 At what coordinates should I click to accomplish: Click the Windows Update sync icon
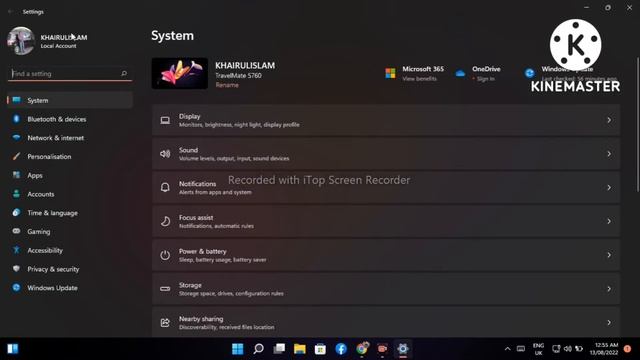[x=529, y=73]
